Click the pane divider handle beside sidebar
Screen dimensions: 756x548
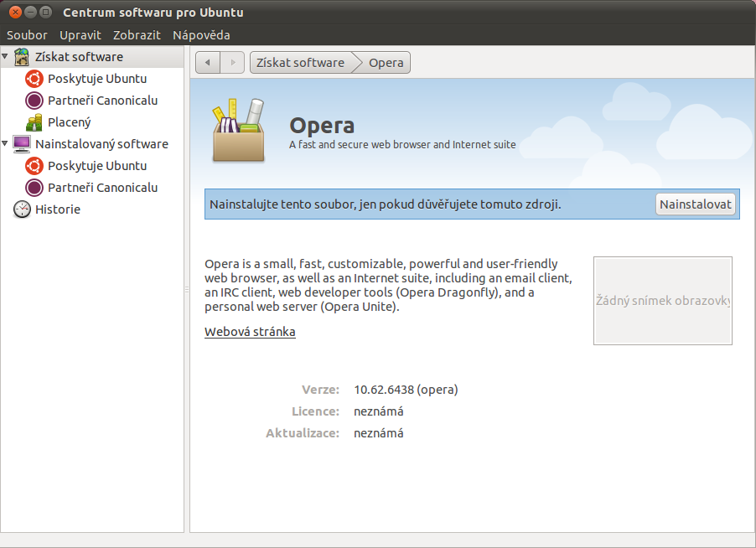click(x=187, y=290)
